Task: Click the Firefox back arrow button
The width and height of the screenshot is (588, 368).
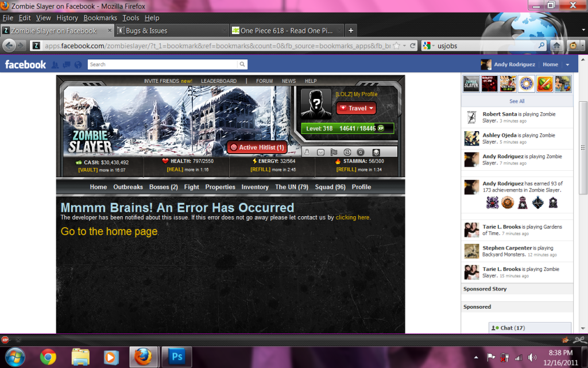Action: pos(9,46)
